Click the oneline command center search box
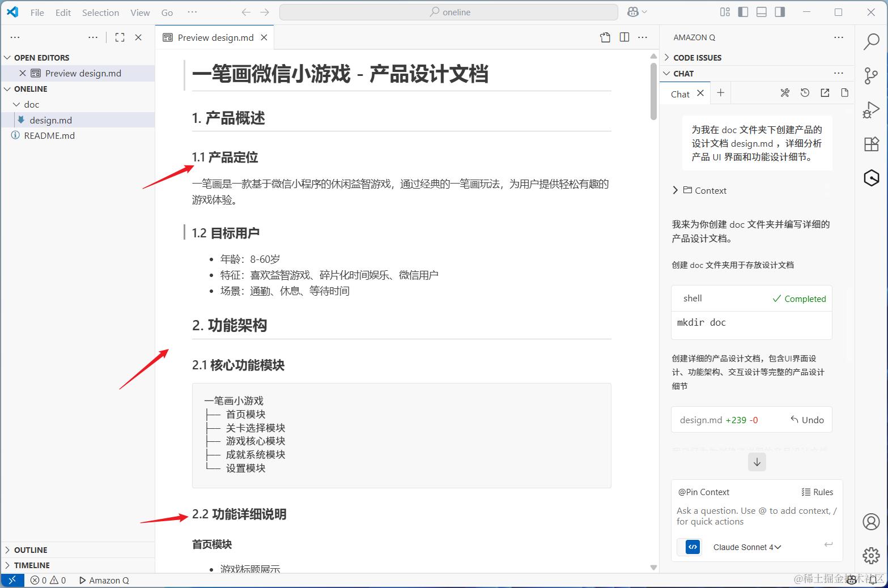Image resolution: width=888 pixels, height=588 pixels. (449, 12)
